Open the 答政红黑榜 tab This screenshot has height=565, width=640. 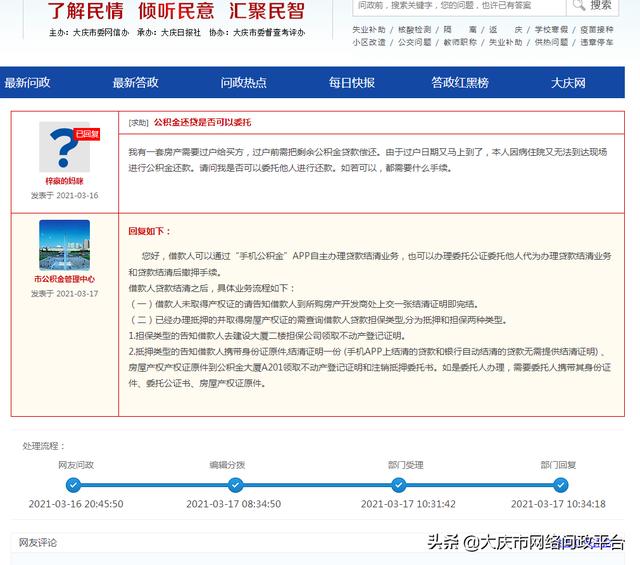pos(460,82)
